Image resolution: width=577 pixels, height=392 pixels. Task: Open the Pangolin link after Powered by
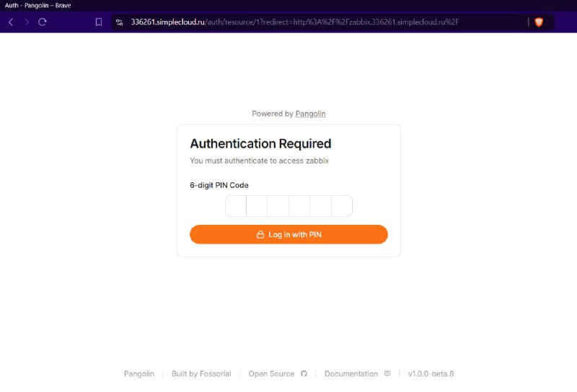311,114
